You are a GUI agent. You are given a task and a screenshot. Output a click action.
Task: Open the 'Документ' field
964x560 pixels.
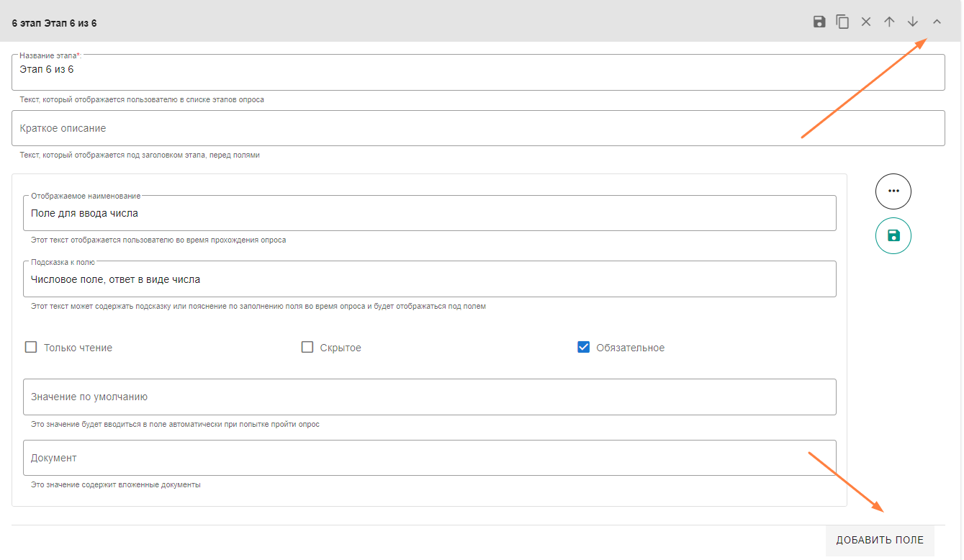pos(430,458)
